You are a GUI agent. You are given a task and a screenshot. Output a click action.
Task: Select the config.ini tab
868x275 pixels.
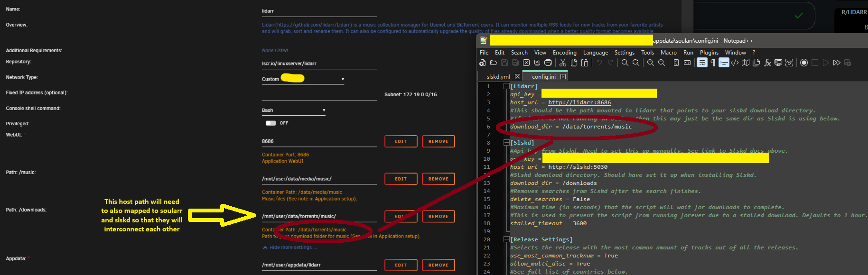tap(544, 77)
